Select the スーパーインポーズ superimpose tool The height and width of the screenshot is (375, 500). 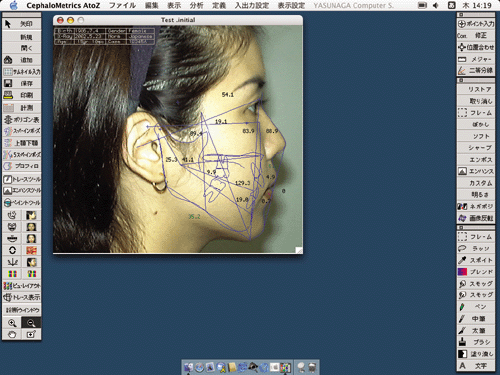pyautogui.click(x=22, y=131)
